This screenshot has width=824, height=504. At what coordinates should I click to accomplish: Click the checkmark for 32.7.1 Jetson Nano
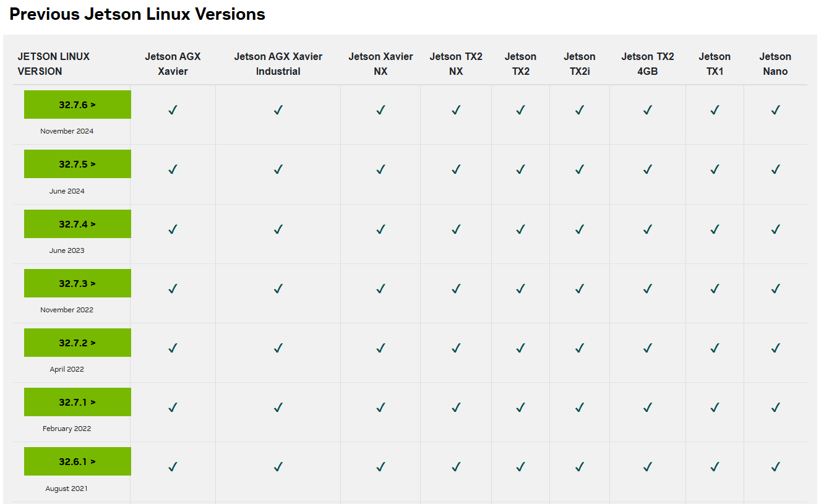[x=775, y=408]
